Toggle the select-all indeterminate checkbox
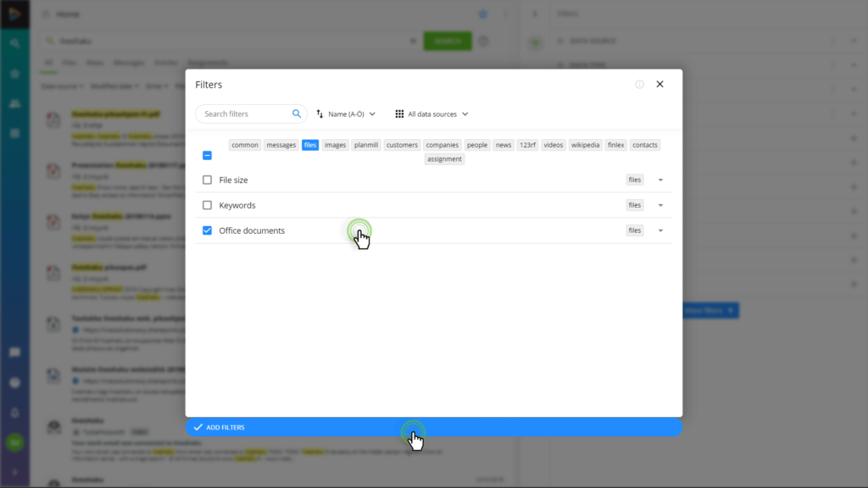This screenshot has height=488, width=868. click(207, 156)
